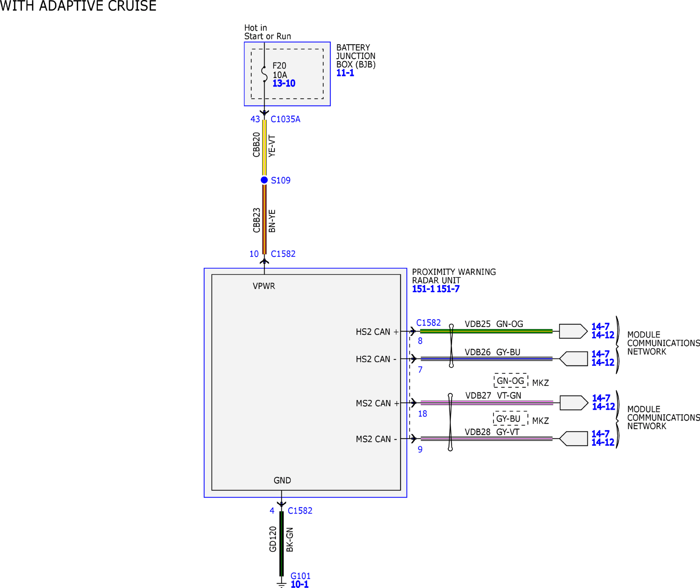This screenshot has height=588, width=700.
Task: Open 14-12 link beside VDB27 VT-GN wire
Action: click(x=603, y=407)
